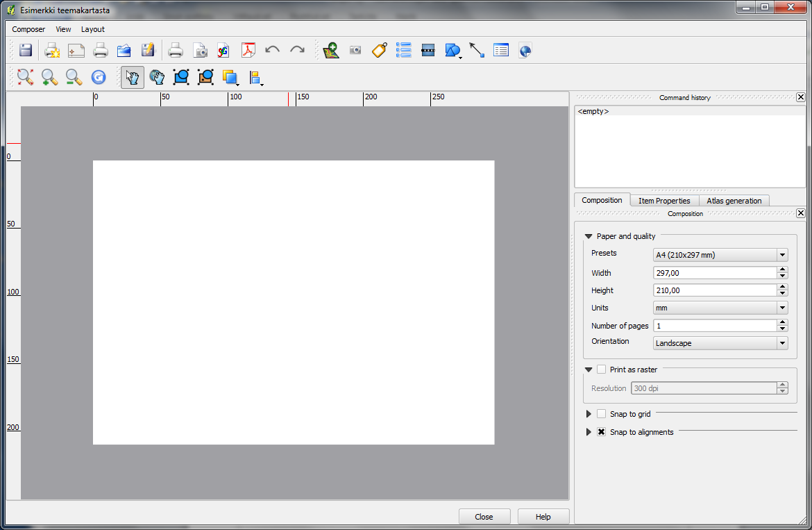Open the Composer menu
The width and height of the screenshot is (812, 530).
click(28, 30)
